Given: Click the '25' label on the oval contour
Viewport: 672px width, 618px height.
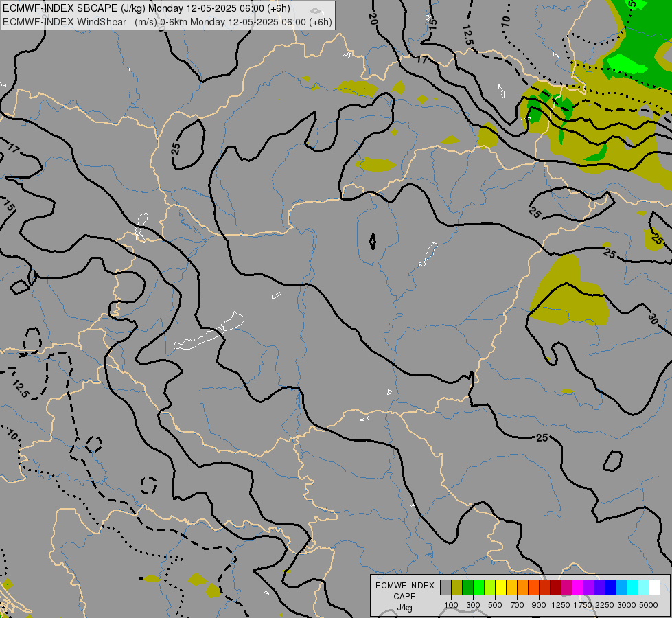Looking at the screenshot, I should point(176,149).
